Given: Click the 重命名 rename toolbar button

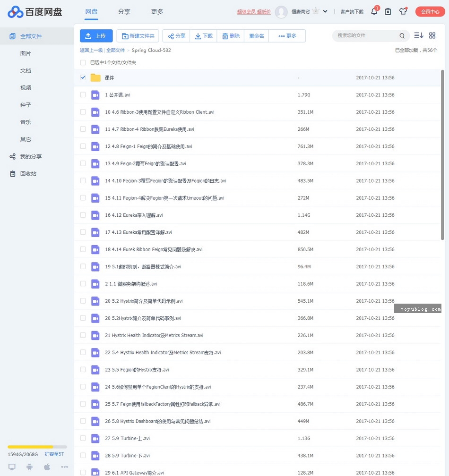Looking at the screenshot, I should [256, 36].
